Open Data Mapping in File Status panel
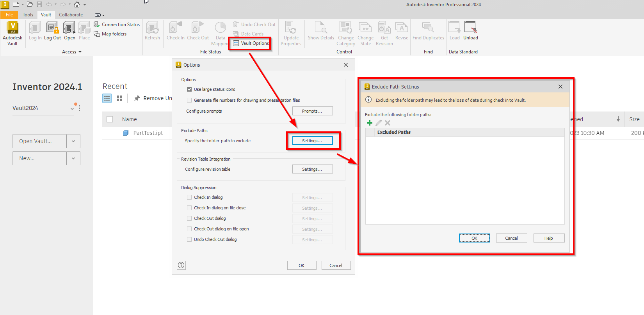The width and height of the screenshot is (644, 315). click(x=220, y=34)
